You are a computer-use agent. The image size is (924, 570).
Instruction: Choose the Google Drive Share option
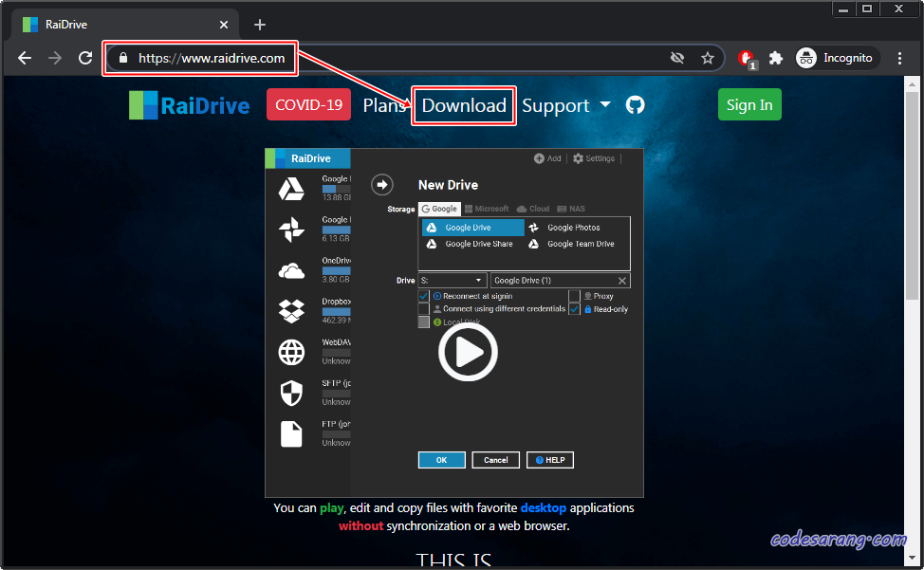click(470, 244)
